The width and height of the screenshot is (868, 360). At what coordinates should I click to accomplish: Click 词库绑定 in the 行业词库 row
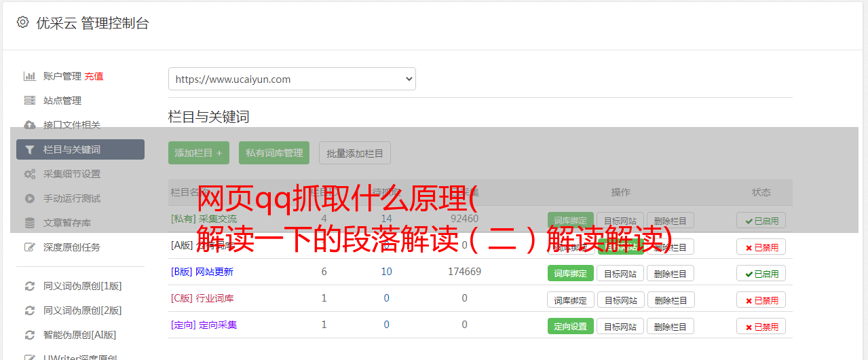570,300
